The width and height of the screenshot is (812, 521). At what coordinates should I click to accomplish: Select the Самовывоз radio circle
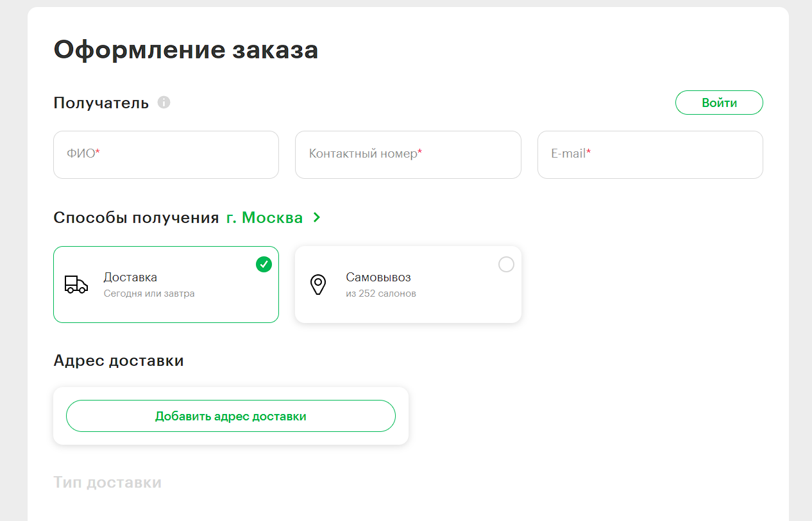pyautogui.click(x=506, y=264)
